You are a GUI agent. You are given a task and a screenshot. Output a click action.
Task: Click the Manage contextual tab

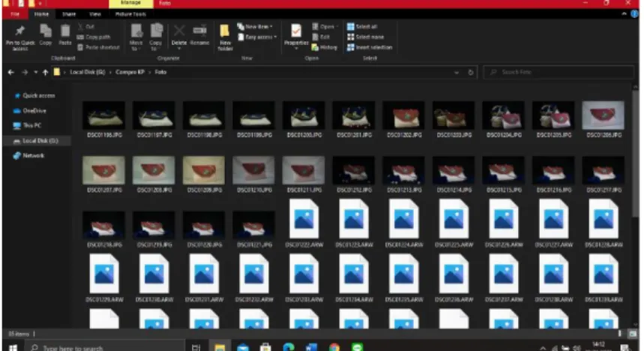tap(131, 3)
